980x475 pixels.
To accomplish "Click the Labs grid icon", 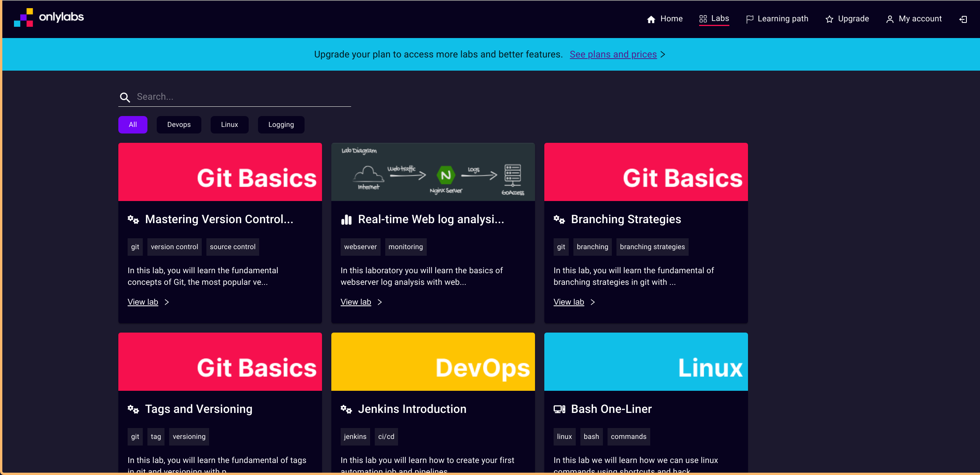I will pos(703,19).
